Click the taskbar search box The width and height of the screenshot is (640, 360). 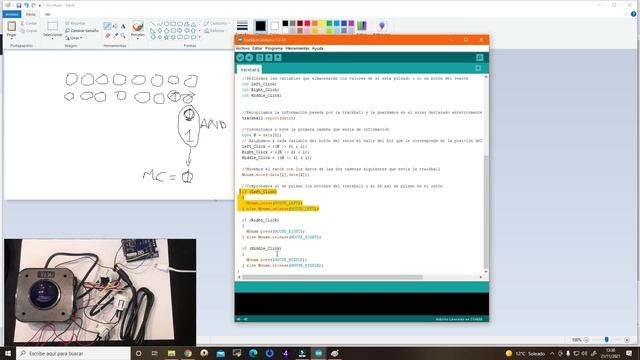tap(73, 353)
